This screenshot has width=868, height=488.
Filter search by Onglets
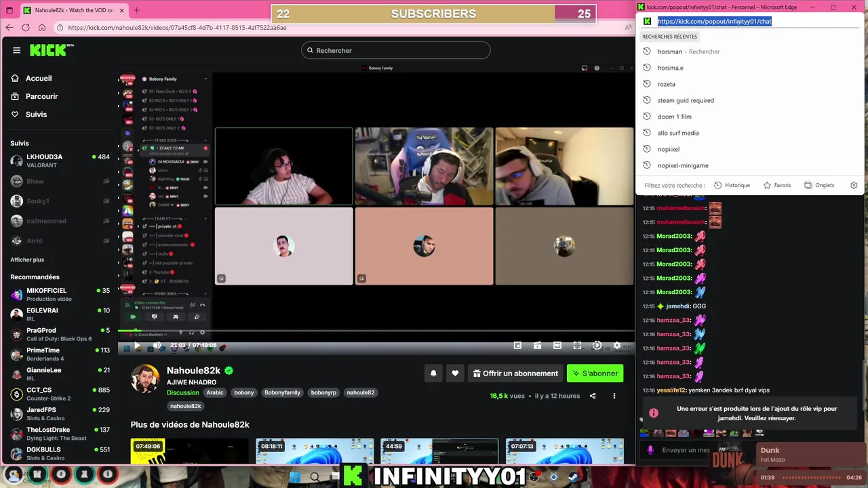tap(819, 185)
